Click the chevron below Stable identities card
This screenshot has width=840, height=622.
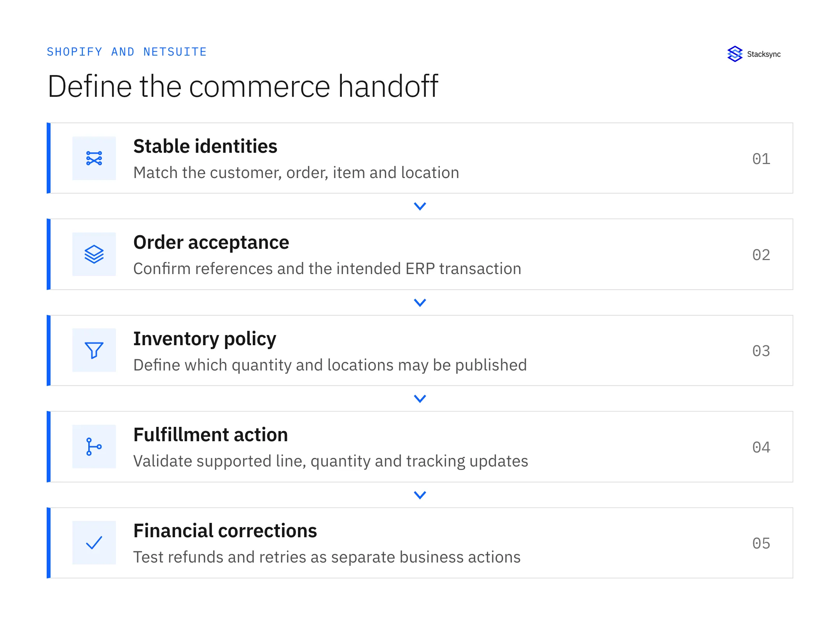[x=420, y=206]
